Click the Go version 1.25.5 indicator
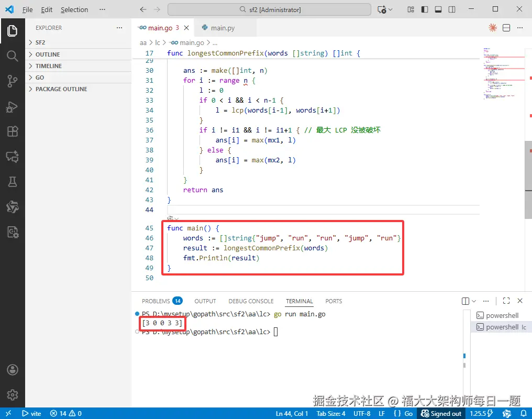Viewport: 532px width, 419px height. (x=481, y=413)
